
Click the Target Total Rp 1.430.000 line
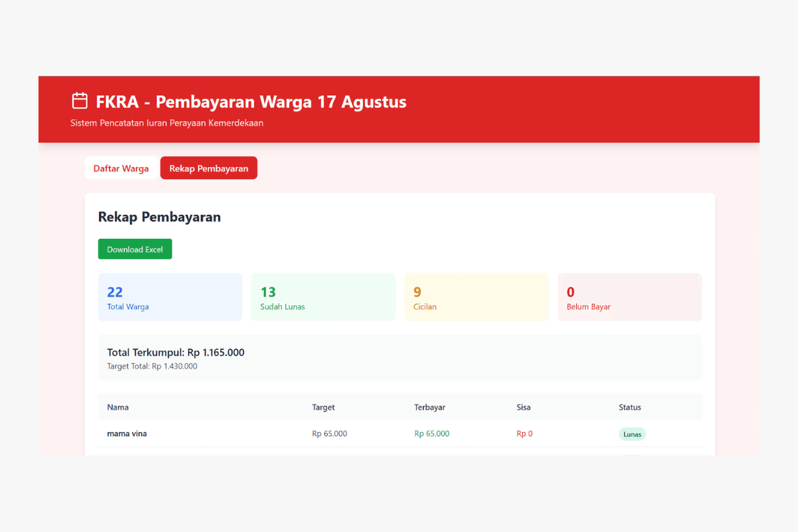point(152,366)
